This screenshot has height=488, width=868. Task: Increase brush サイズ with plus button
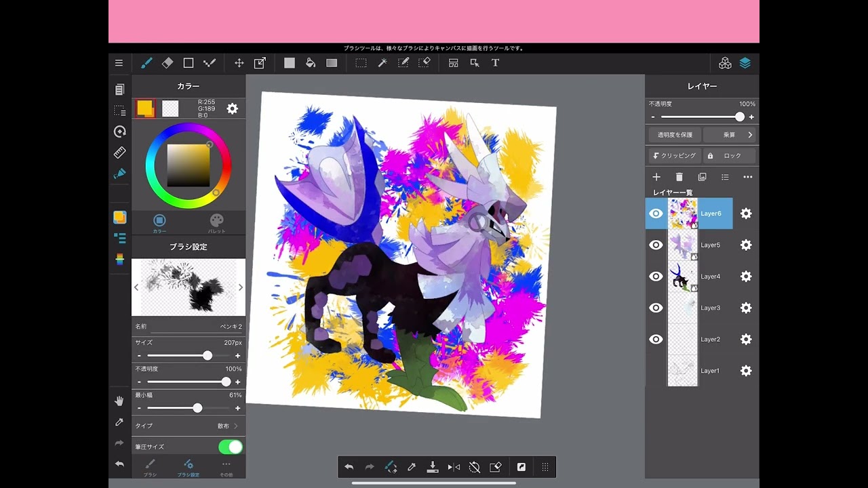coord(237,356)
